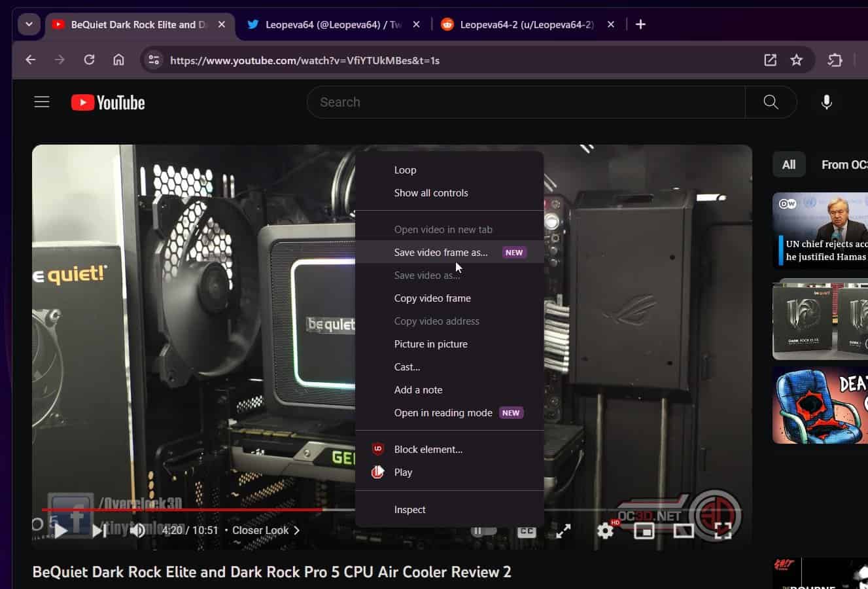The width and height of the screenshot is (868, 589).
Task: Go to YouTube home via logo
Action: (108, 103)
